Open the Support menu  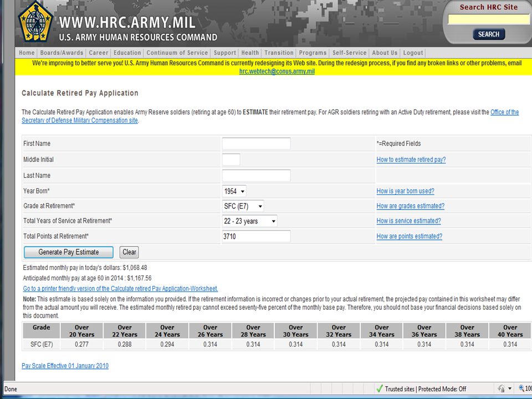225,53
